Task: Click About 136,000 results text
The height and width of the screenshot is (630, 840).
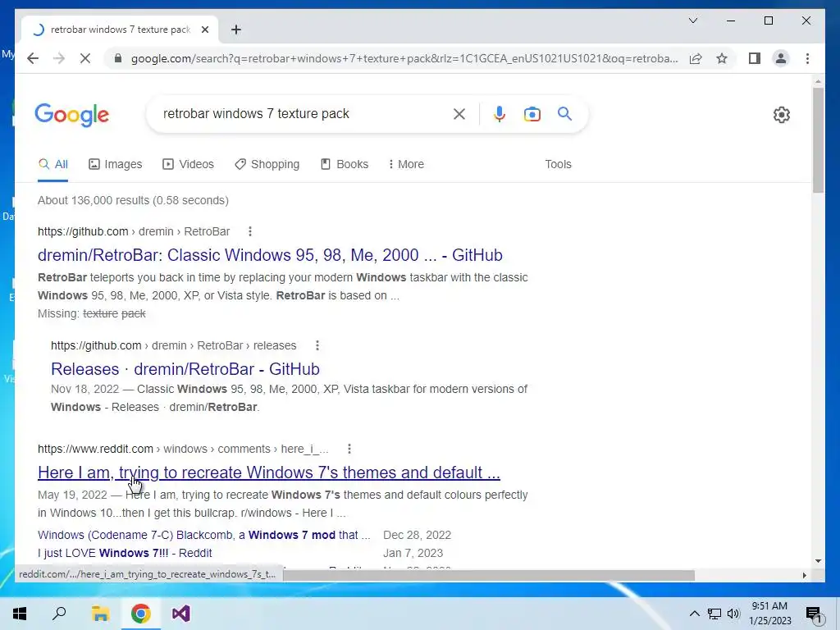Action: 133,200
